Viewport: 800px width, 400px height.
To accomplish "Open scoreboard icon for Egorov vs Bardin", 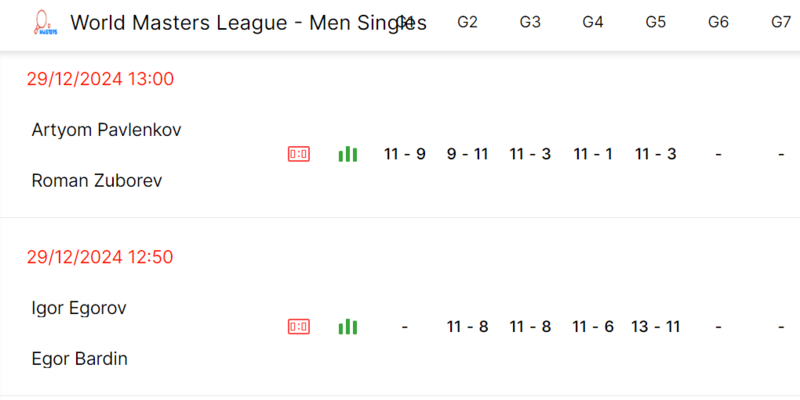I will pyautogui.click(x=298, y=327).
